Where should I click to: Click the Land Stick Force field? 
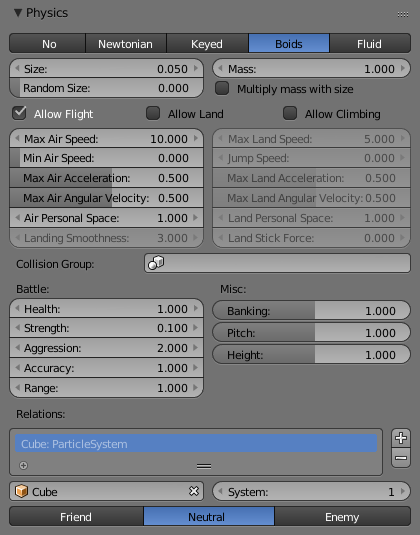click(312, 238)
